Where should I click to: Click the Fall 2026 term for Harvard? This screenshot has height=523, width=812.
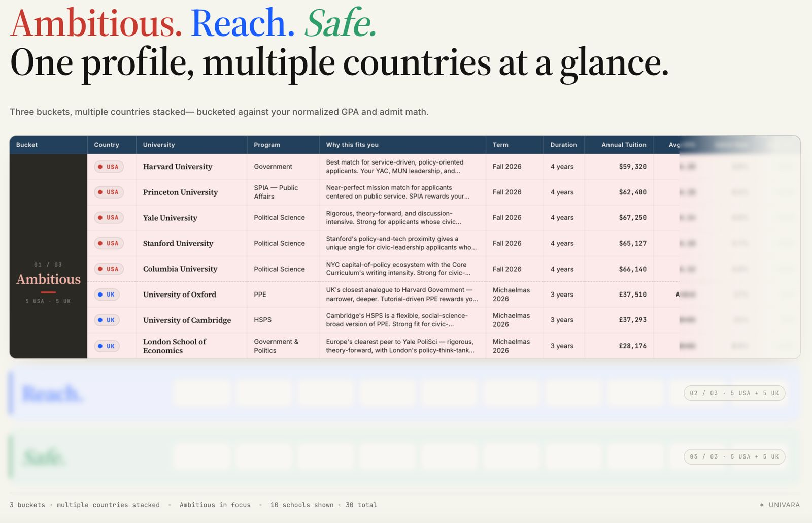click(x=507, y=167)
